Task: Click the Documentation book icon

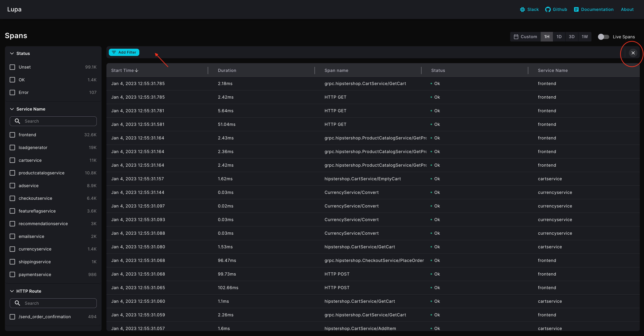Action: click(576, 10)
